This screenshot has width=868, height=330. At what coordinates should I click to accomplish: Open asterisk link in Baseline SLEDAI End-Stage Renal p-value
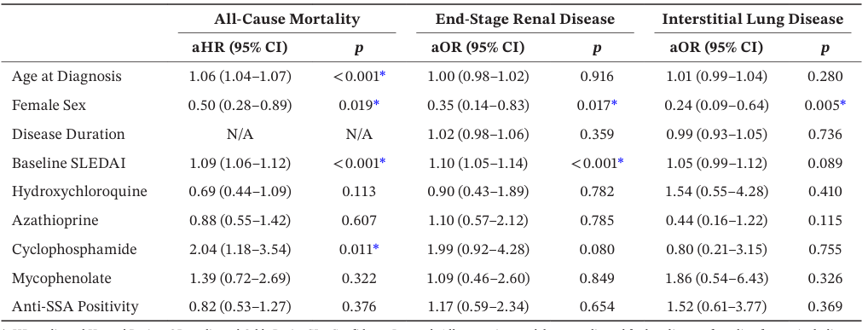coord(621,160)
